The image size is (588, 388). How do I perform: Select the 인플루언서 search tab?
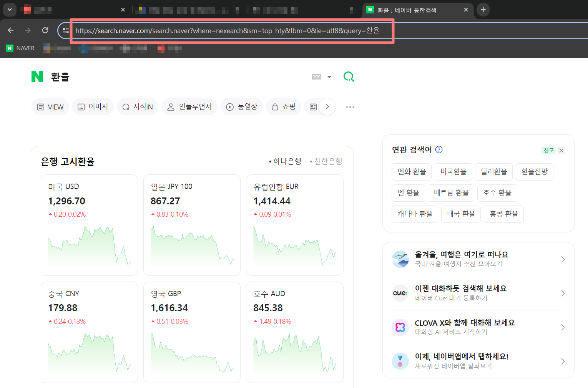[x=189, y=107]
